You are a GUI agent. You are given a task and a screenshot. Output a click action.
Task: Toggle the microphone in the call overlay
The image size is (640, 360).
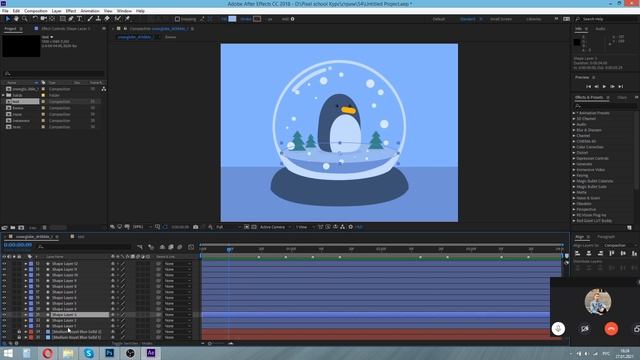558,329
